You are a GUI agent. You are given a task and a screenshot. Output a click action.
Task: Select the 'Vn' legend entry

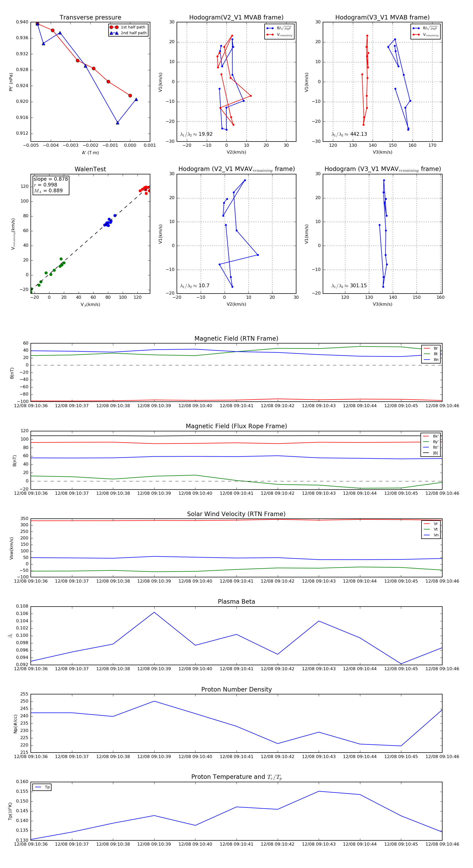point(431,535)
